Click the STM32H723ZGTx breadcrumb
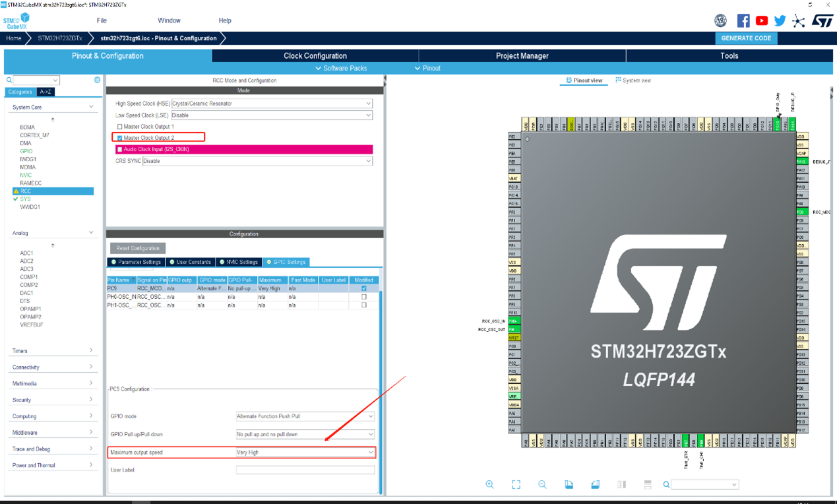 60,38
